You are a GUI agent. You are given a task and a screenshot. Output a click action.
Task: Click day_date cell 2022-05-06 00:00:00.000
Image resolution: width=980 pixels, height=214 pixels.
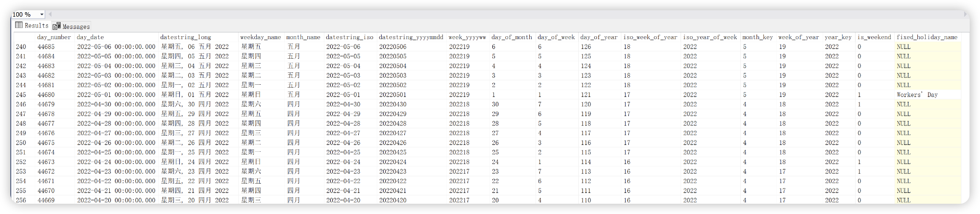116,47
